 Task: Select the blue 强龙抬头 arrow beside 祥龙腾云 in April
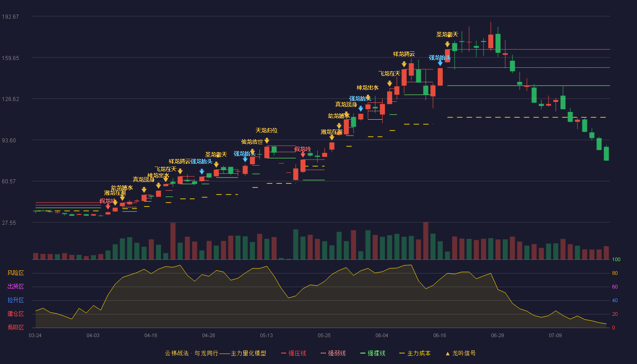pos(202,172)
